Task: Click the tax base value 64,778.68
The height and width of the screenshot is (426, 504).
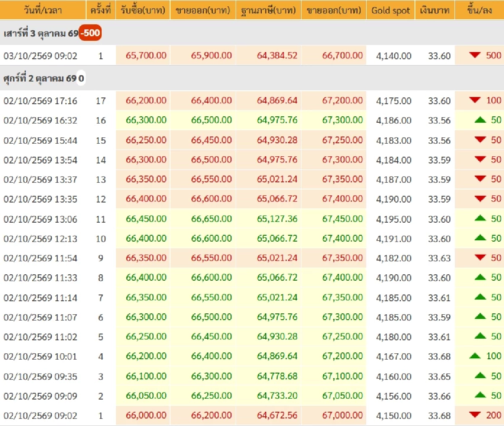Action: pos(277,376)
